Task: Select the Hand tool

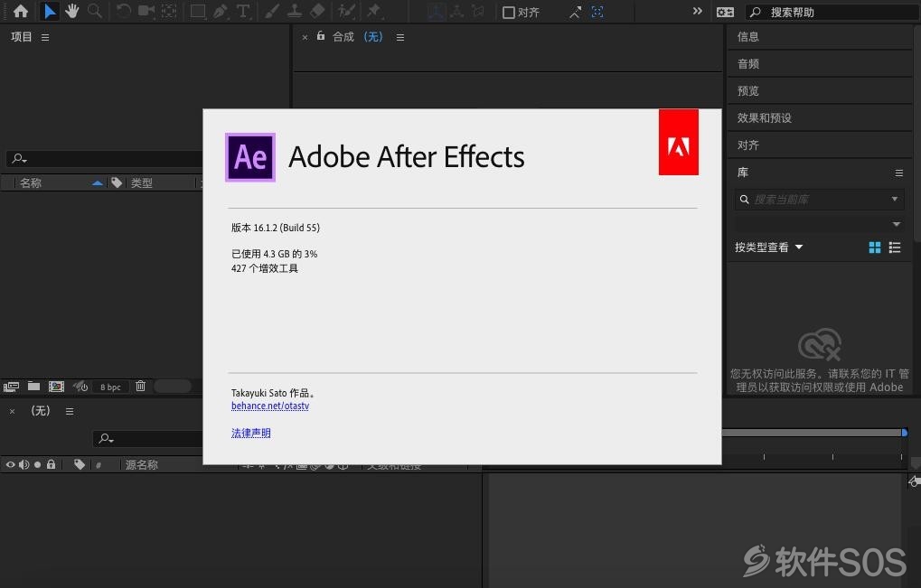Action: pos(71,11)
